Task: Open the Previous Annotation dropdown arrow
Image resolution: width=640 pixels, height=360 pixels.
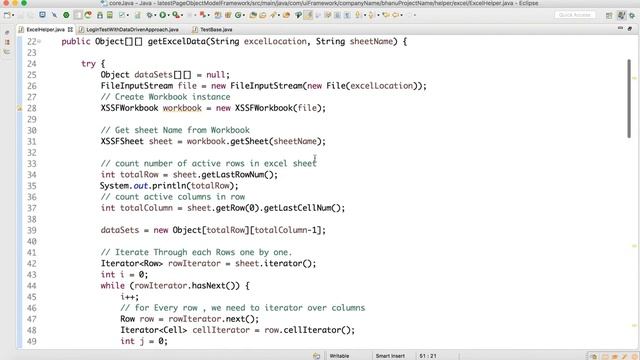Action: [x=378, y=15]
